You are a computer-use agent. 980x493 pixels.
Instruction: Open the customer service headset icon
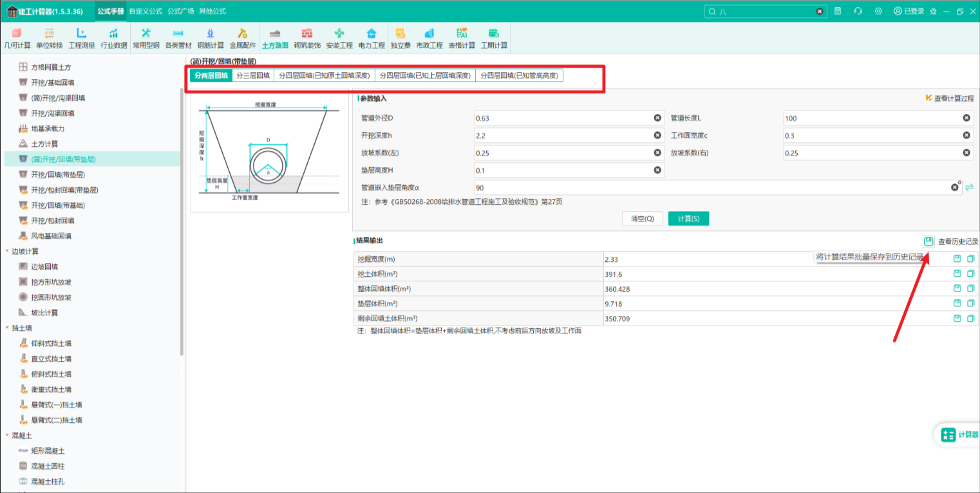click(x=858, y=11)
